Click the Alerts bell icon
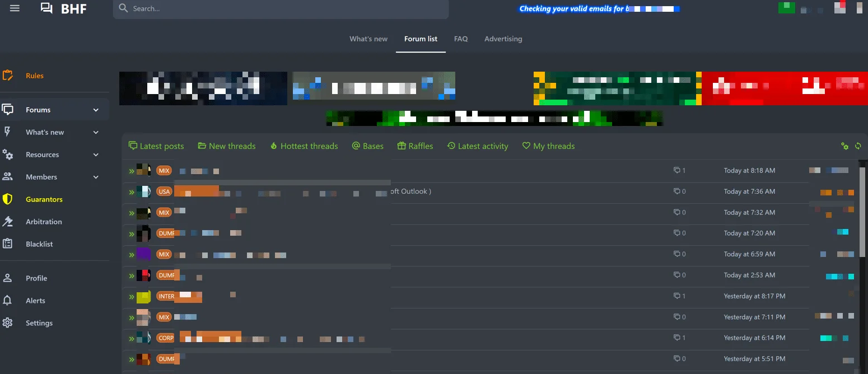Image resolution: width=868 pixels, height=374 pixels. (x=7, y=301)
